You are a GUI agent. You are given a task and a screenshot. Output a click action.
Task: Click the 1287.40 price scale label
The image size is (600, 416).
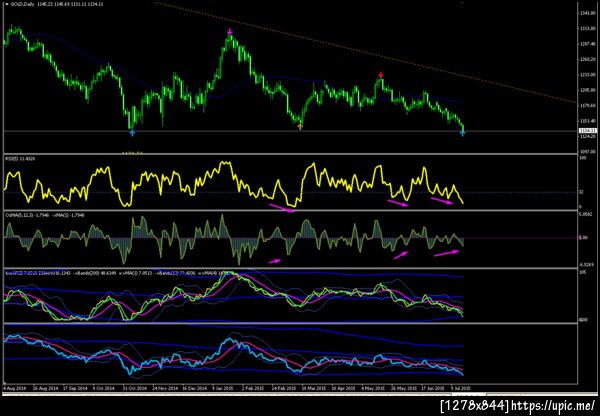586,44
